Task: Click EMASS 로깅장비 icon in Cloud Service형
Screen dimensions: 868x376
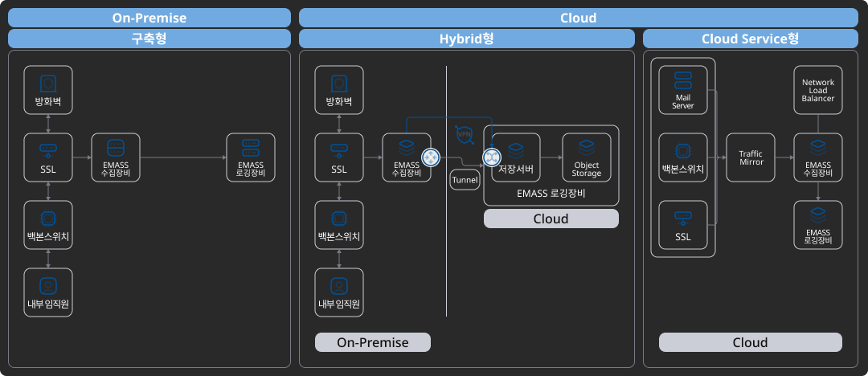Action: point(817,215)
